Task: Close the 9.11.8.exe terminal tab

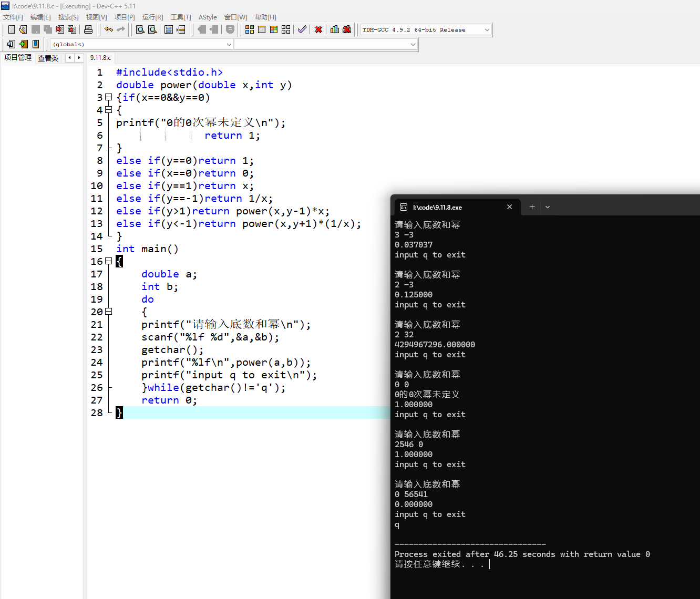Action: pos(509,207)
